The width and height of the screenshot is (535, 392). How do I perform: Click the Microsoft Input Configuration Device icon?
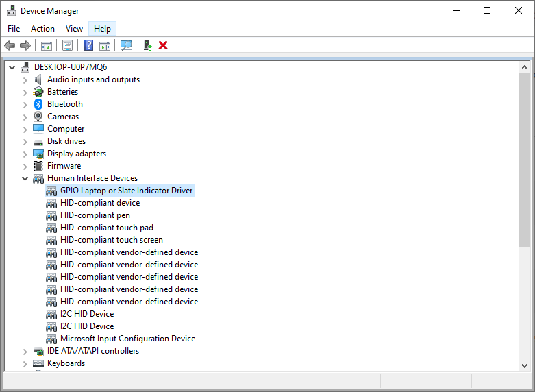pos(51,339)
